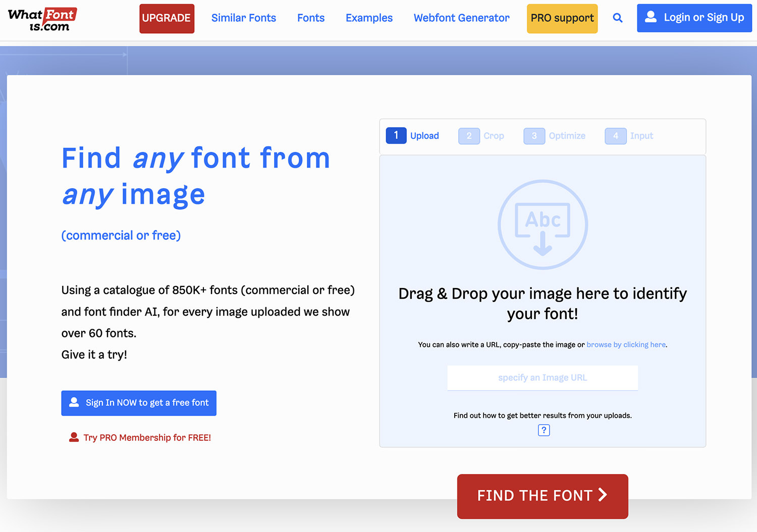Select step 2 Crop tab
Screen dimensions: 757x532
coord(481,136)
